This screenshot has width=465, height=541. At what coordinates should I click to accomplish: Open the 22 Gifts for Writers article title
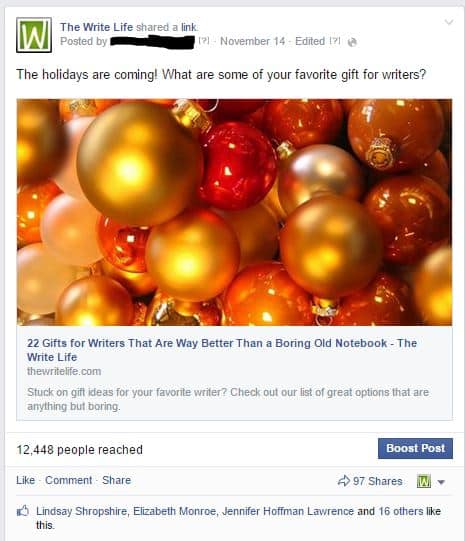point(222,350)
